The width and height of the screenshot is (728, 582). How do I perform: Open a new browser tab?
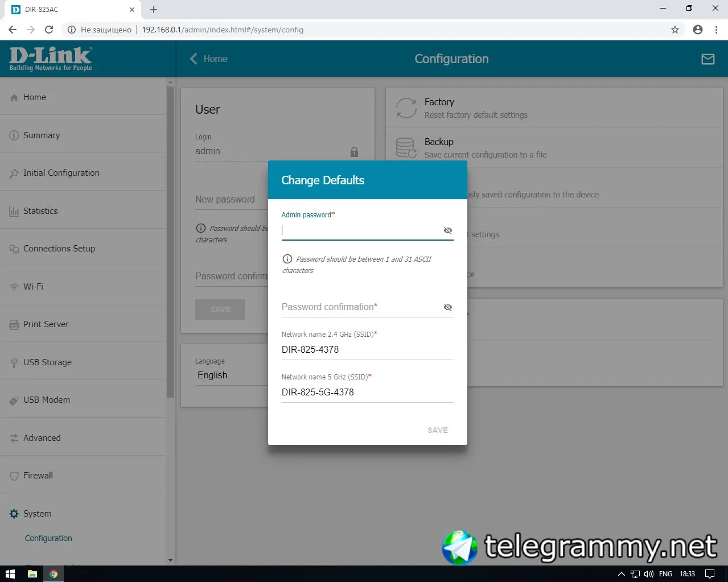pos(154,10)
